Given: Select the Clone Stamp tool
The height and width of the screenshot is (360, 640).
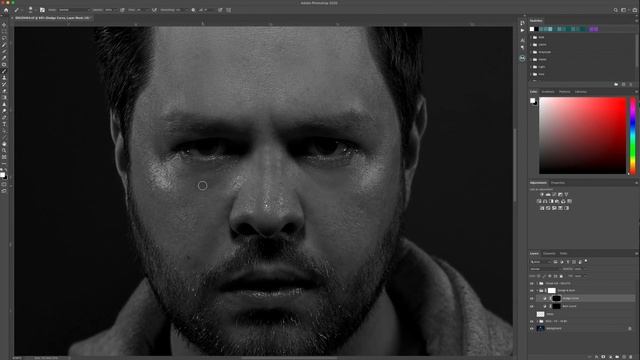Looking at the screenshot, I should 4,77.
